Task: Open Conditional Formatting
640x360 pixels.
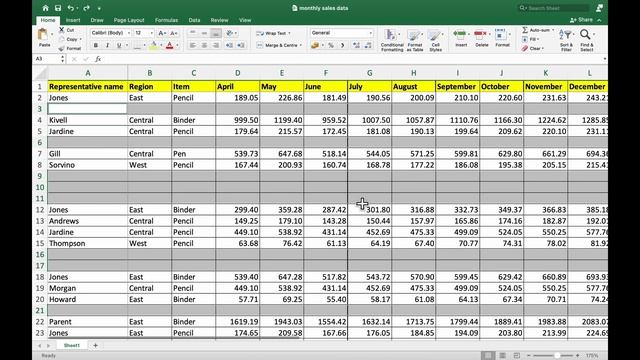Action: point(392,40)
